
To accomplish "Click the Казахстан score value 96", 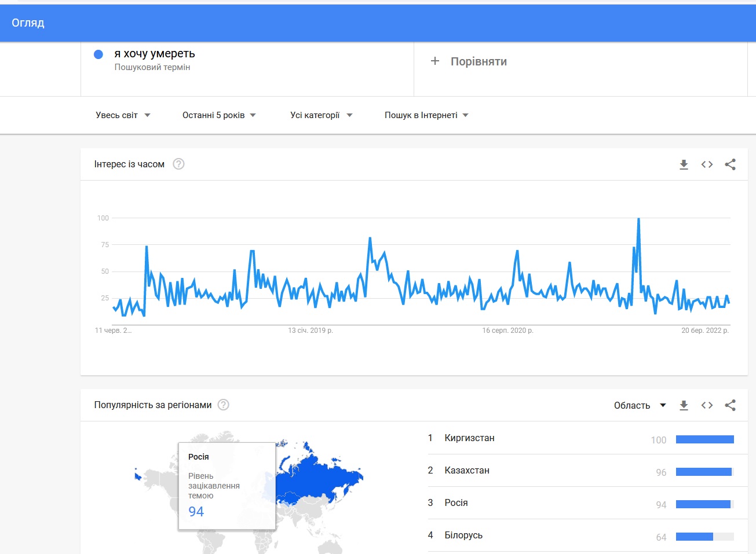I will (x=661, y=472).
